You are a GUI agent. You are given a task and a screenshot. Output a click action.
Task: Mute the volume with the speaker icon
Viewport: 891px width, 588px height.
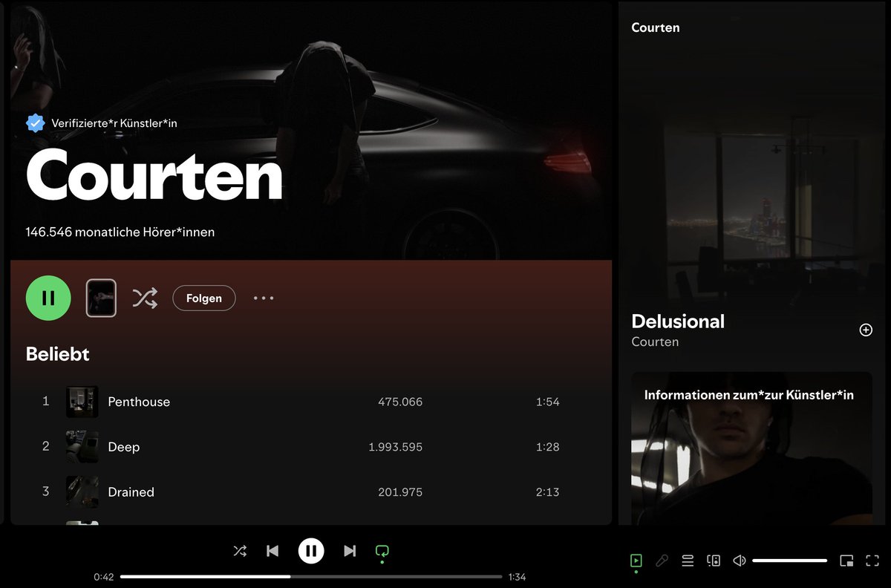(739, 561)
